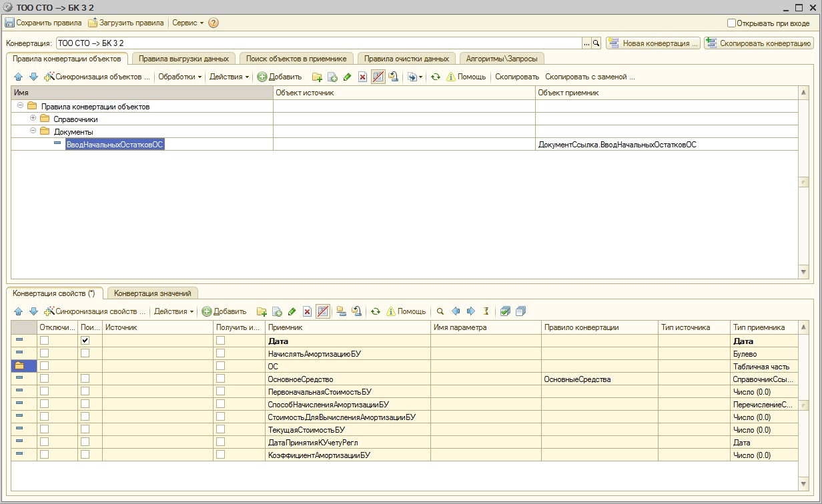Open the Конвертация значений tab
The height and width of the screenshot is (504, 822).
152,293
